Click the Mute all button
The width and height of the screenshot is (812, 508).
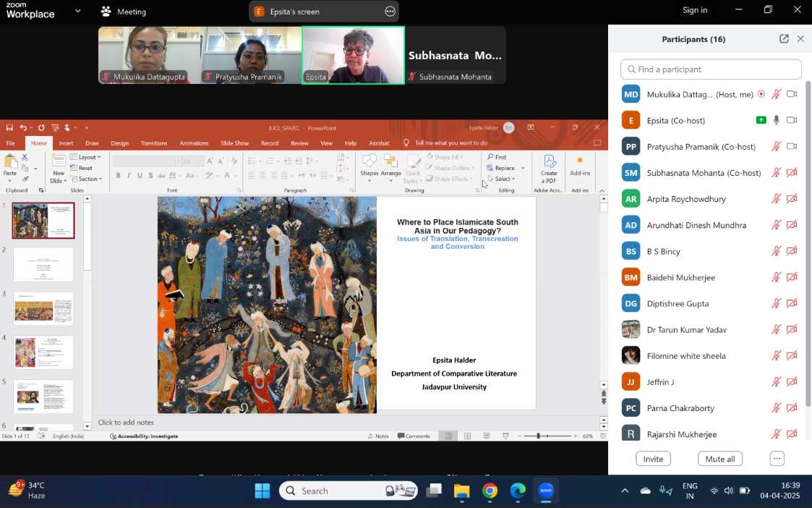720,459
